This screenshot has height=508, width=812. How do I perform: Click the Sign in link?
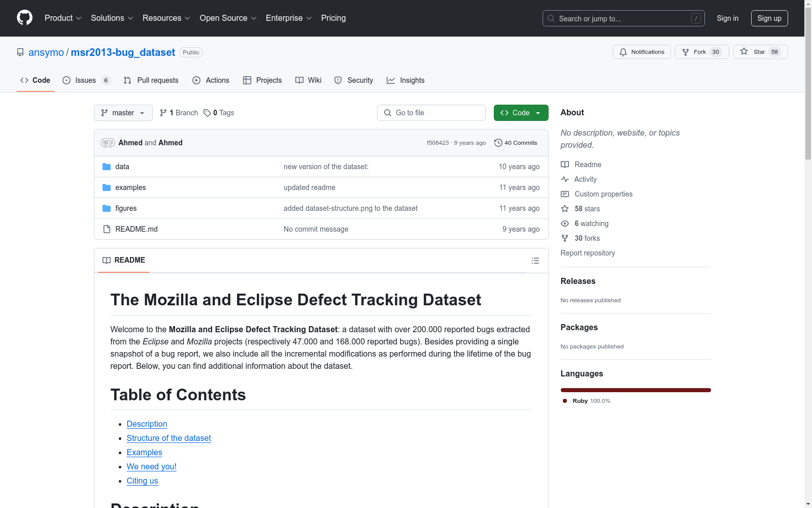tap(728, 18)
